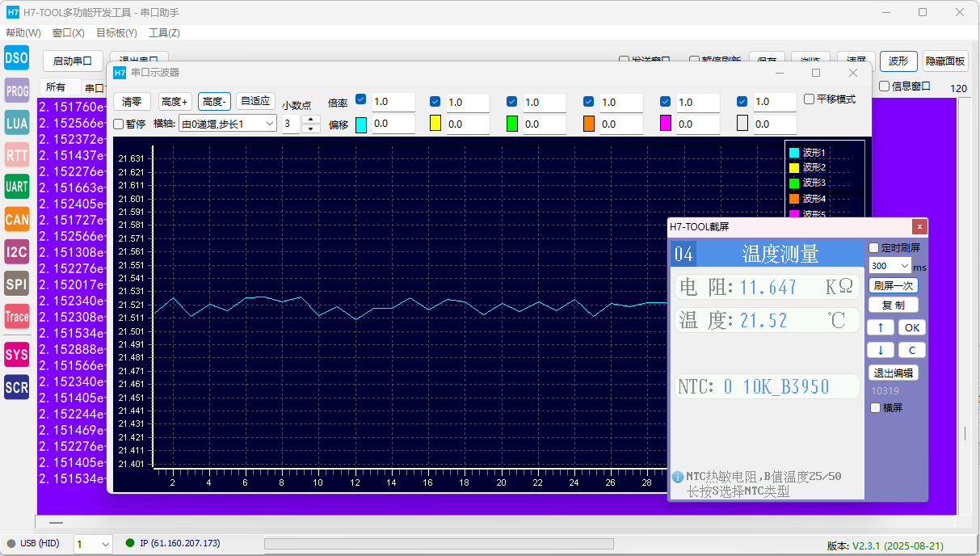Click the RTT viewer sidebar icon
This screenshot has width=980, height=556.
(x=17, y=155)
